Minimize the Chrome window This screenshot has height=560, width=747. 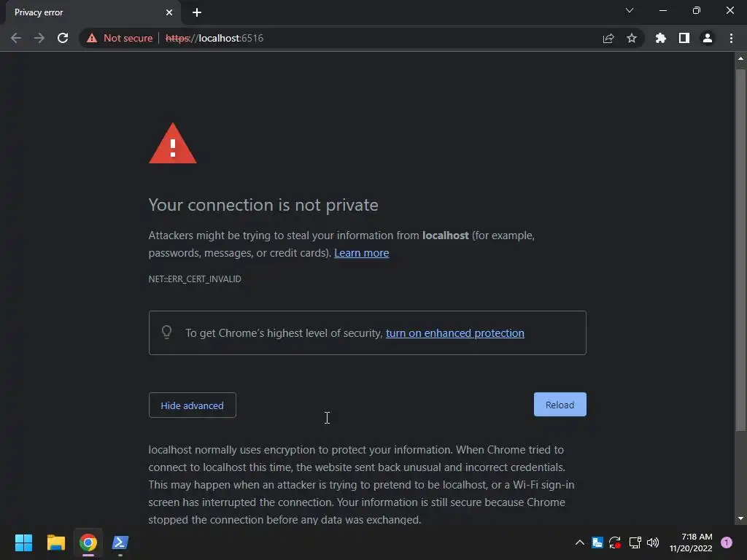(x=662, y=10)
